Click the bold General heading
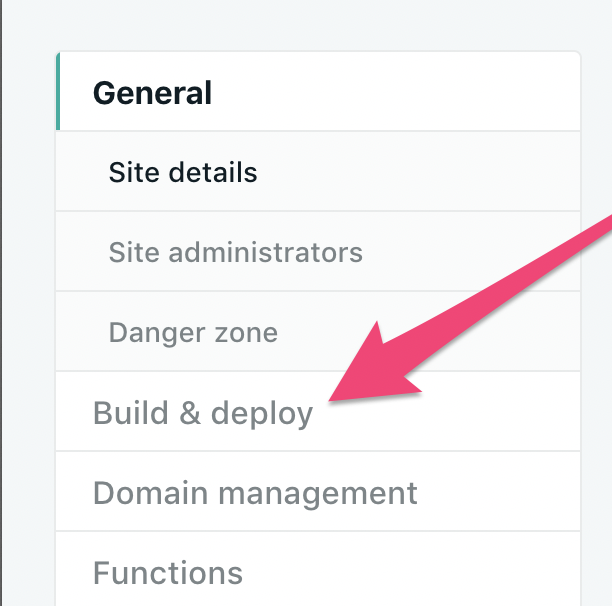The width and height of the screenshot is (612, 606). coord(152,93)
